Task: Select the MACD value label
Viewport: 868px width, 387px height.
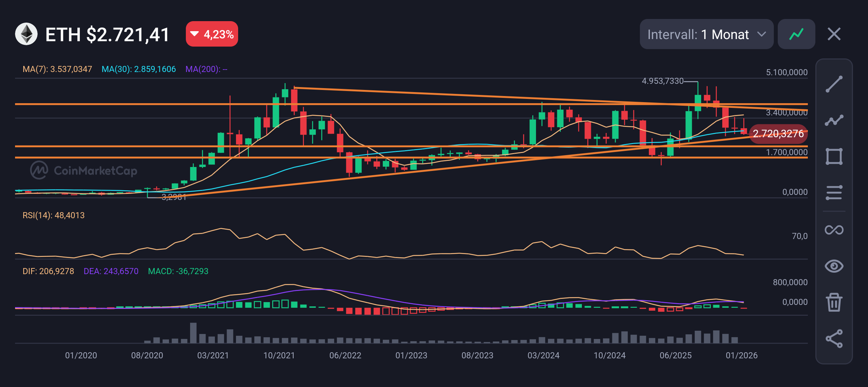Action: click(178, 271)
